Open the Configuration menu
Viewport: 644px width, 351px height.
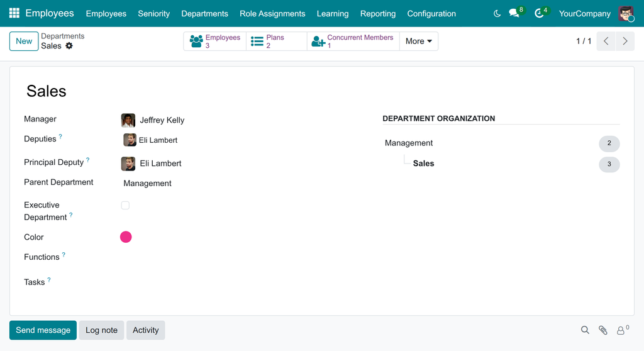[x=431, y=14]
